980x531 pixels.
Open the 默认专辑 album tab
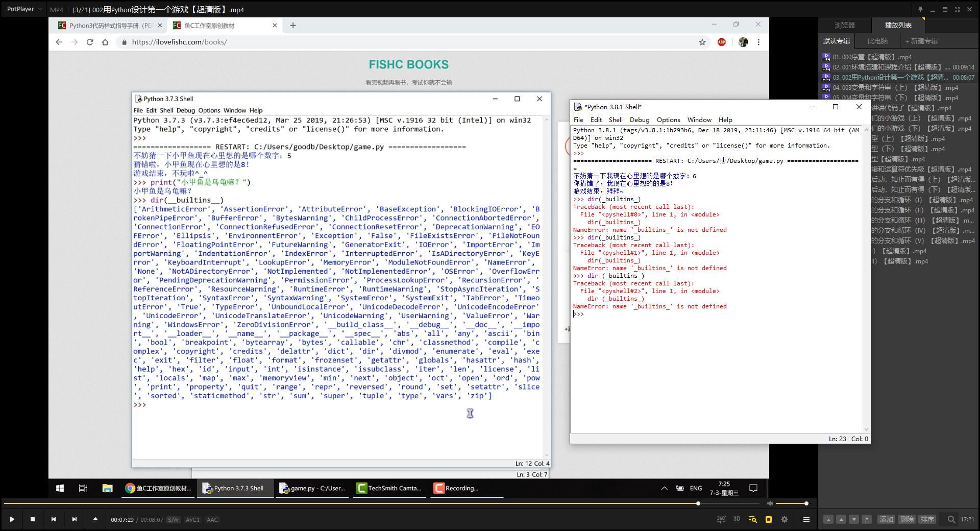pos(837,41)
